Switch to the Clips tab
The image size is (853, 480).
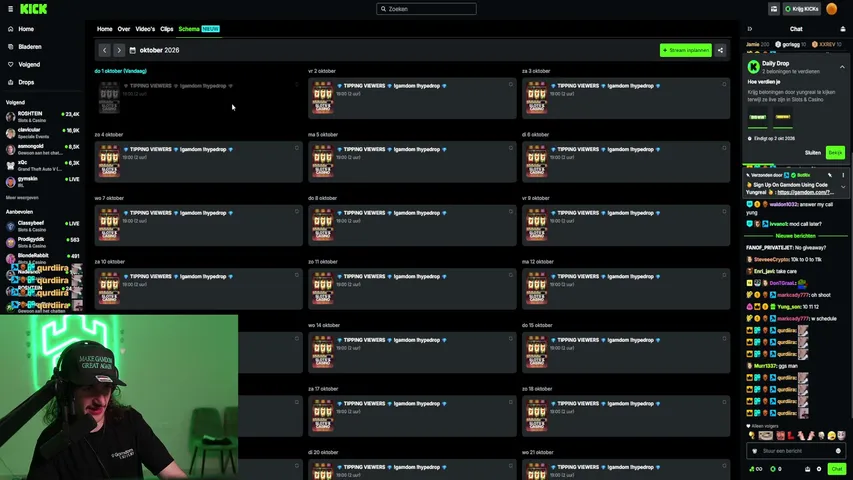[x=167, y=29]
